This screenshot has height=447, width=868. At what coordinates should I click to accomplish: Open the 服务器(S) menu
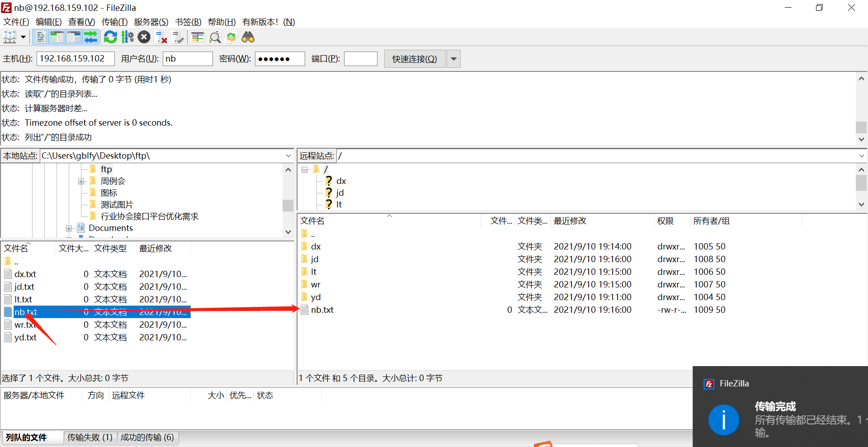tap(151, 22)
